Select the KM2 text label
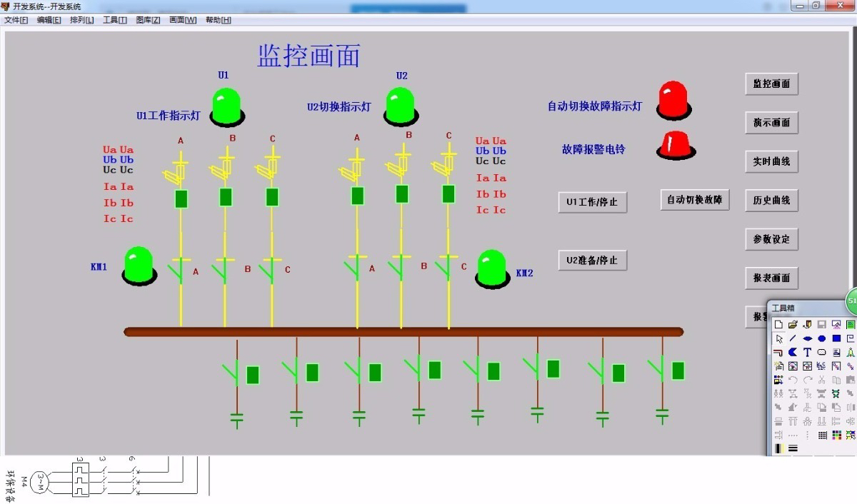This screenshot has width=857, height=504. [x=525, y=273]
